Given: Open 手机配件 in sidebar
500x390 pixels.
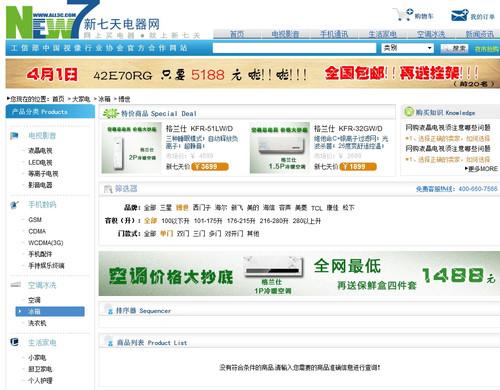Looking at the screenshot, I should (40, 254).
